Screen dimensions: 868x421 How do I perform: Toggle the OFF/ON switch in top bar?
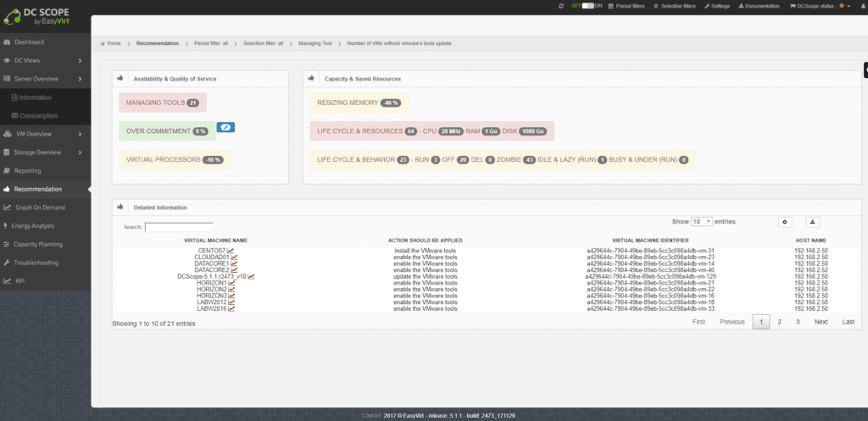(587, 6)
